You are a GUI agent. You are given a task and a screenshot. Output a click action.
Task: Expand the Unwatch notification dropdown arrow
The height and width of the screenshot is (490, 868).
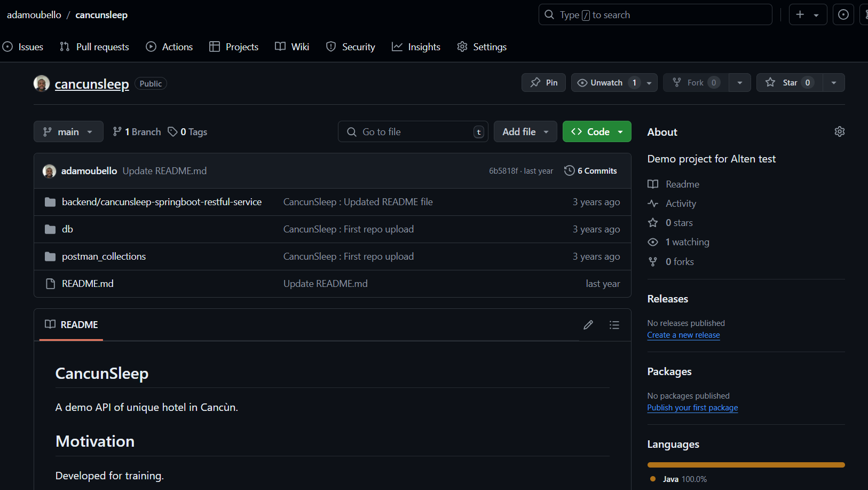pos(649,83)
